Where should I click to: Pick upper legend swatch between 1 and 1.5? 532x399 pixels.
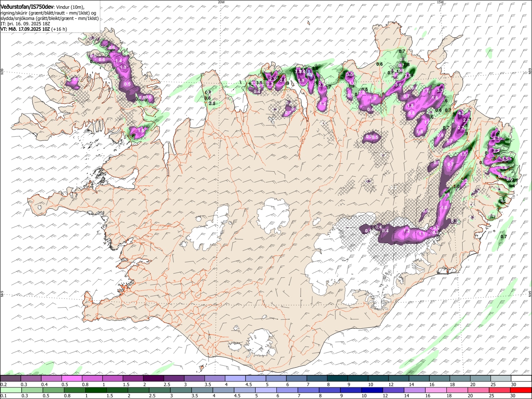pyautogui.click(x=112, y=379)
